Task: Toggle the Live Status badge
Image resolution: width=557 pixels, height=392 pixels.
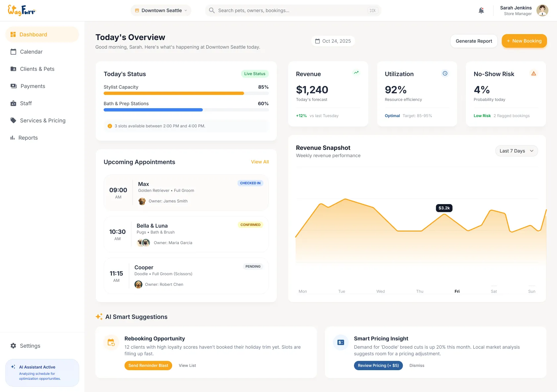Action: [254, 74]
